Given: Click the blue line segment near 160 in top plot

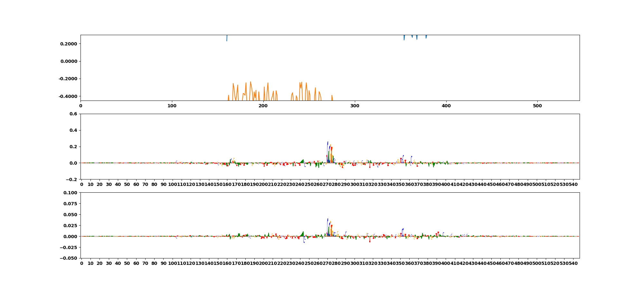Looking at the screenshot, I should click(x=227, y=38).
